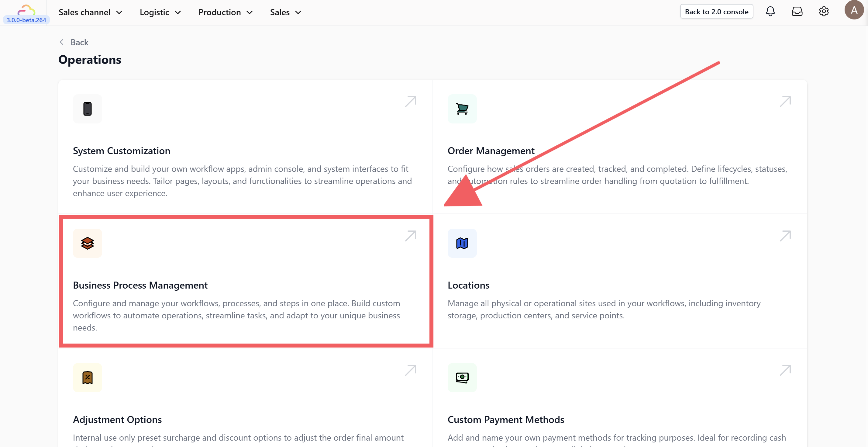The height and width of the screenshot is (447, 868).
Task: Open the Locations card title
Action: click(x=468, y=285)
